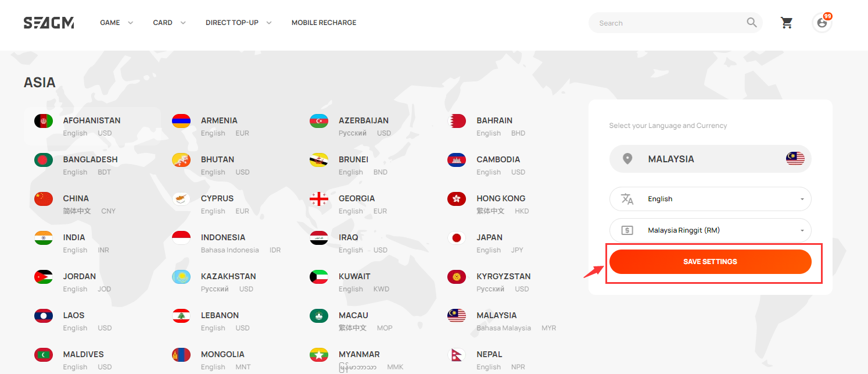Select the Nepal flag icon
This screenshot has width=868, height=374.
click(x=457, y=355)
